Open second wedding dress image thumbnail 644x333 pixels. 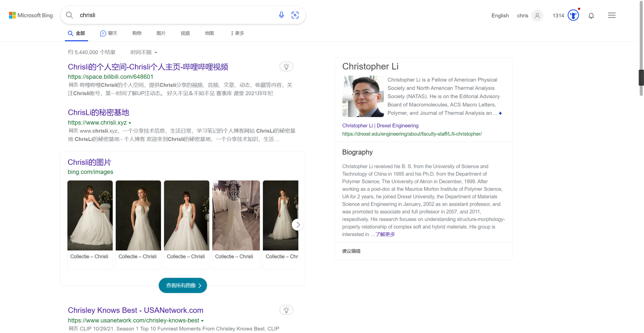click(x=138, y=215)
